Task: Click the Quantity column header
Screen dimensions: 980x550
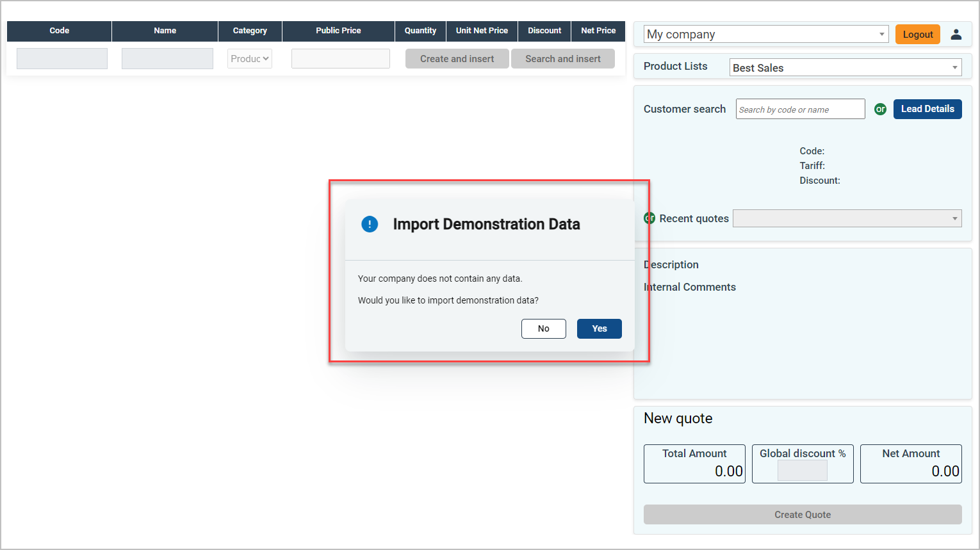Action: tap(420, 31)
